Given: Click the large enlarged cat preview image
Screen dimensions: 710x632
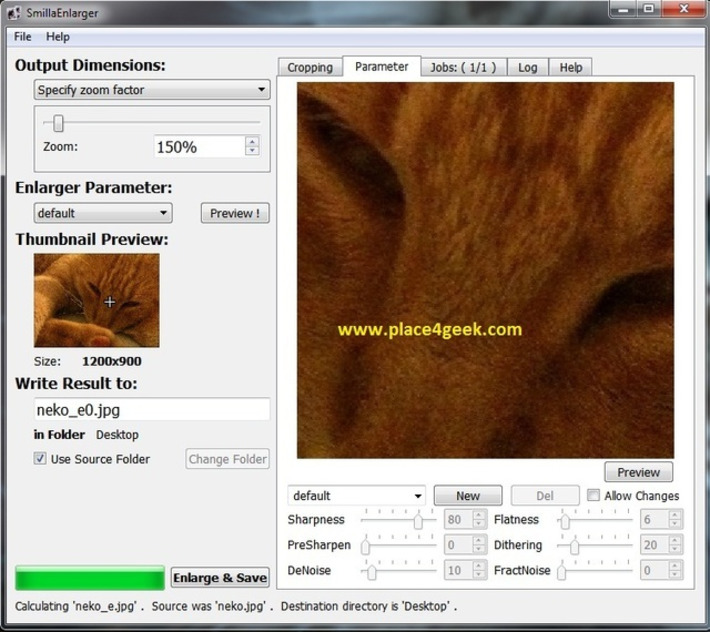Looking at the screenshot, I should coord(485,270).
